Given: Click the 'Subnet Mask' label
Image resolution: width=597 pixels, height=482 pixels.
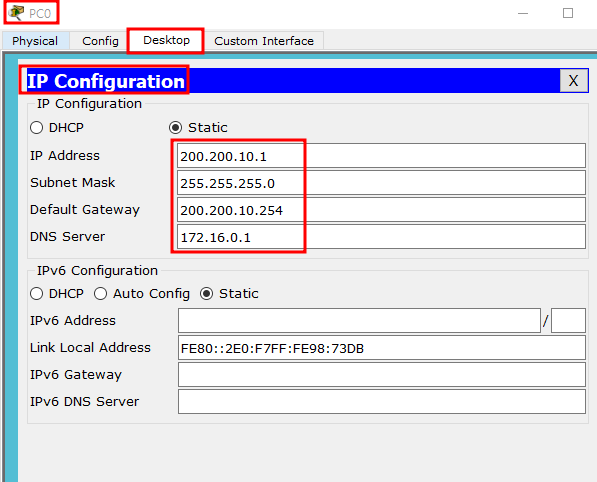Looking at the screenshot, I should pyautogui.click(x=72, y=182).
